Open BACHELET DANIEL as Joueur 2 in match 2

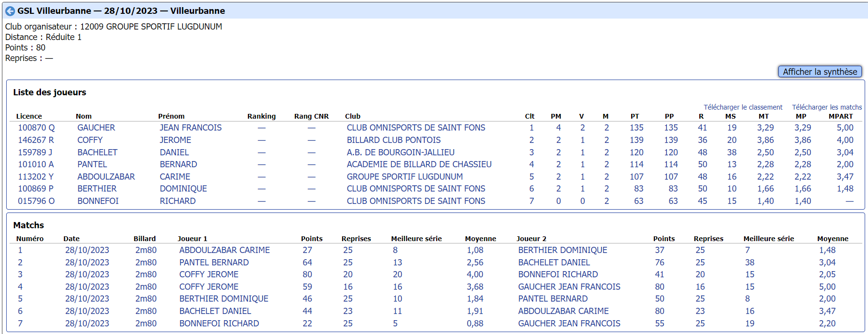point(554,263)
